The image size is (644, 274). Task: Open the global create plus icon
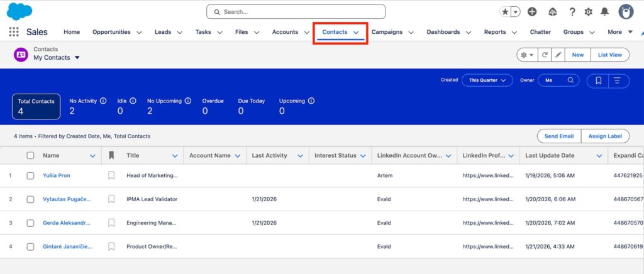pos(532,12)
